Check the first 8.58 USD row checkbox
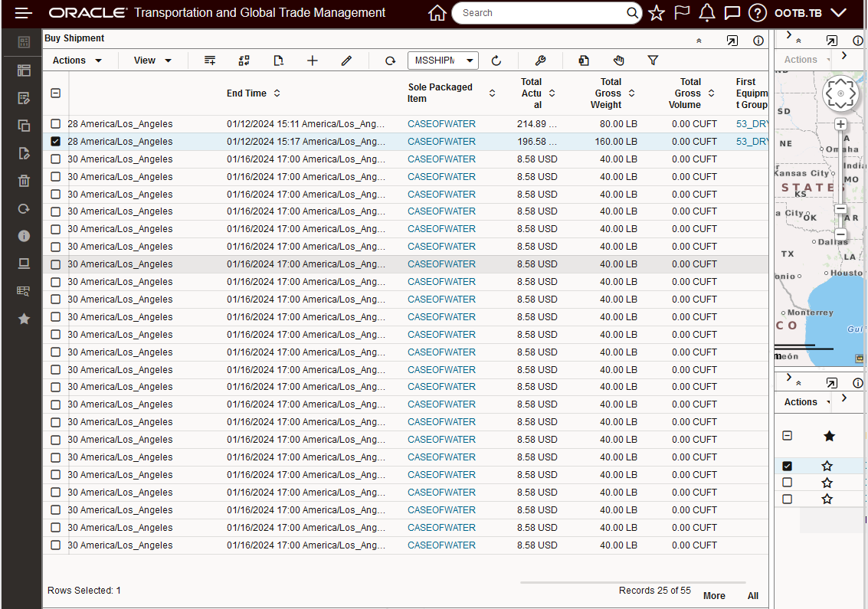The height and width of the screenshot is (609, 868). click(55, 159)
